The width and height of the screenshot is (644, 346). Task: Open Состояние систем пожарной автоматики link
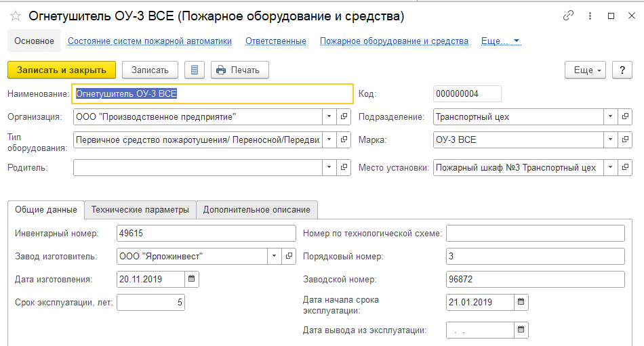coord(150,41)
